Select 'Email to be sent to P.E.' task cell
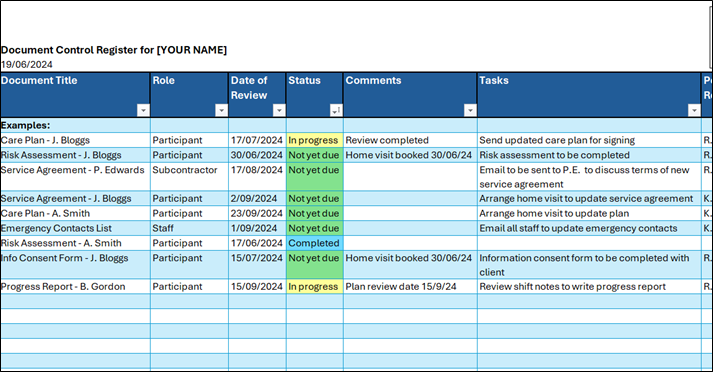713x372 pixels. (589, 177)
